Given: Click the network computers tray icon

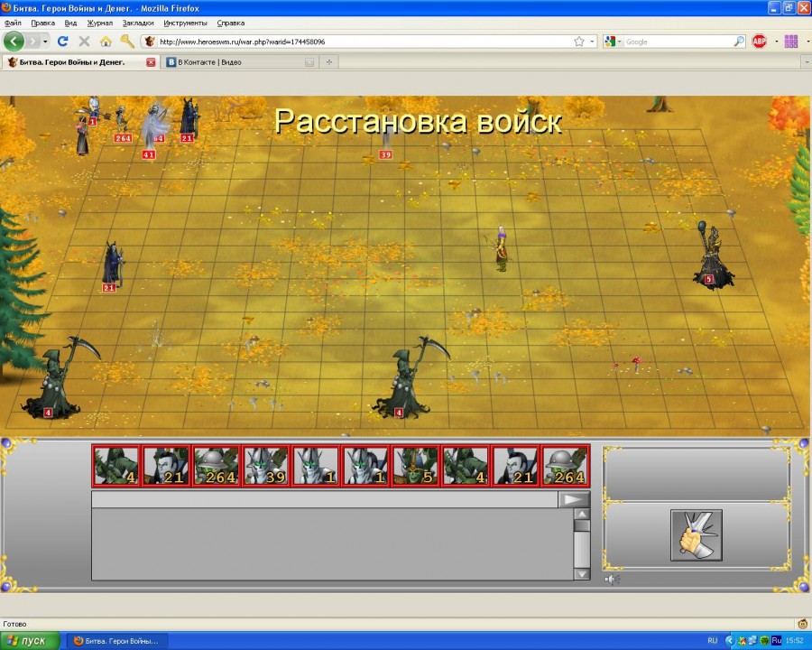Looking at the screenshot, I should (753, 641).
